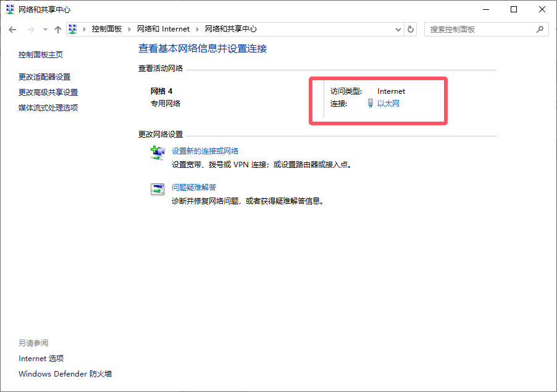The image size is (557, 392).
Task: Expand the chevron after 网络和 Internet breadcrumb
Action: pyautogui.click(x=197, y=29)
